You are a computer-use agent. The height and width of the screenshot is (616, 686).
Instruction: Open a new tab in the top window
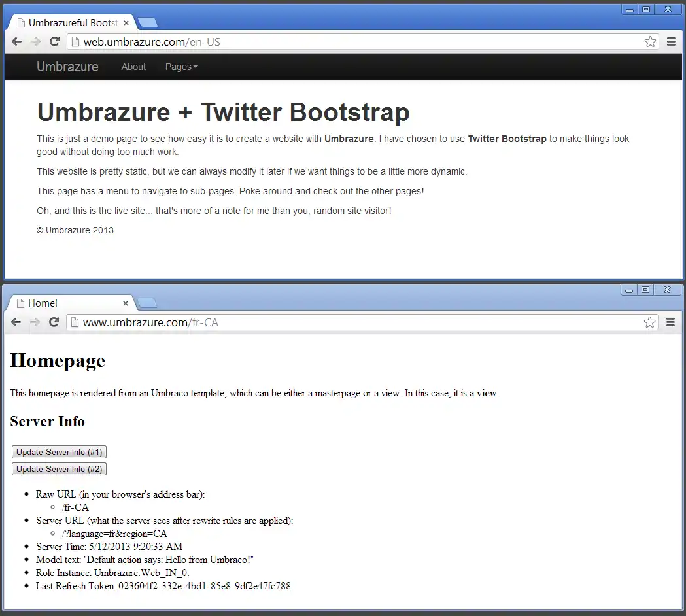tap(147, 23)
